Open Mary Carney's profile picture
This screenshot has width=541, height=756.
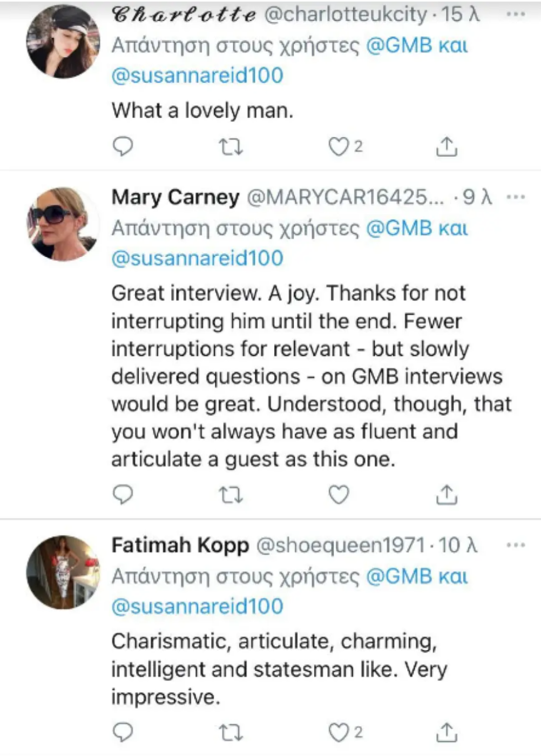tap(63, 224)
